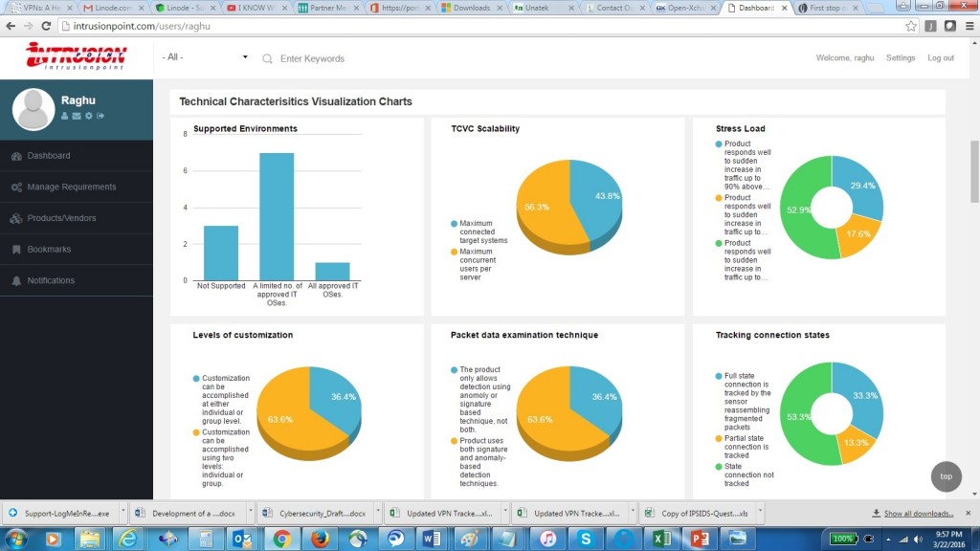
Task: Click the Log out link
Action: point(940,58)
